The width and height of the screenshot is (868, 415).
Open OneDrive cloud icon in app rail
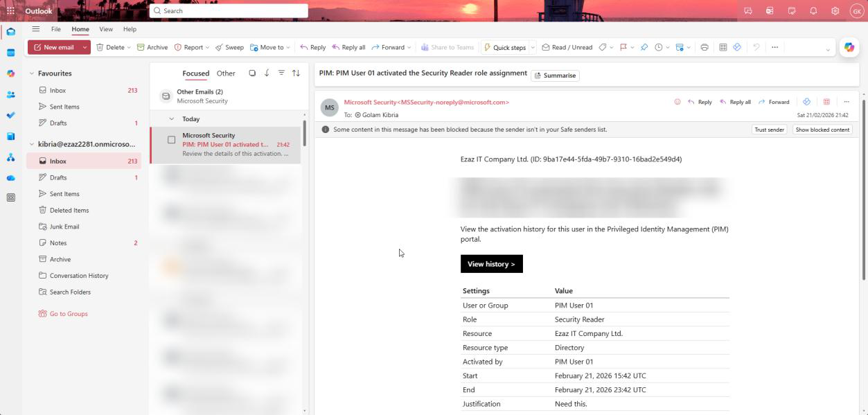[x=10, y=178]
